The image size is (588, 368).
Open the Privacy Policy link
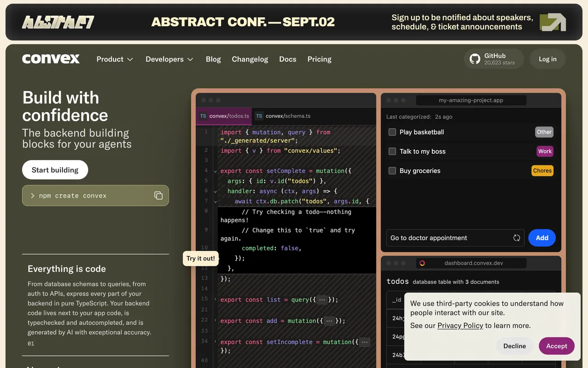pyautogui.click(x=460, y=325)
